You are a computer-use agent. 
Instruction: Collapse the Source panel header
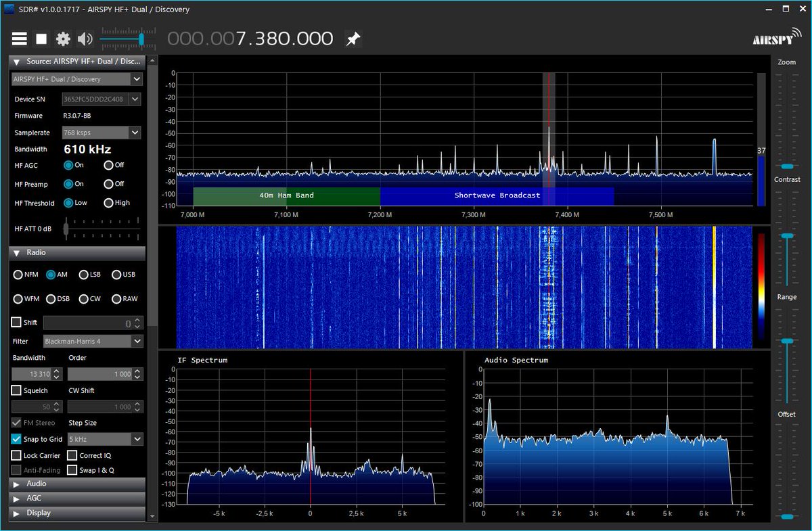(77, 62)
